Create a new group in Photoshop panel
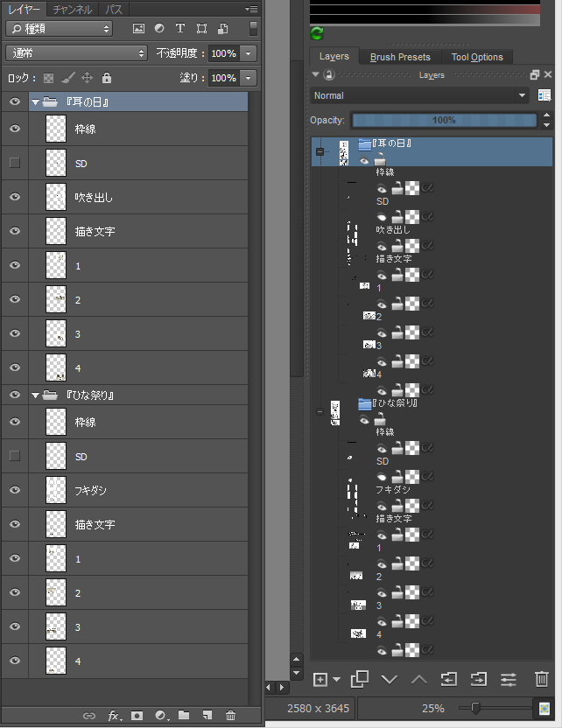The height and width of the screenshot is (728, 562). (x=184, y=715)
